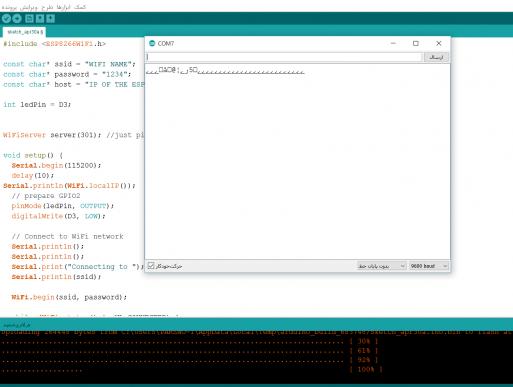The height and width of the screenshot is (387, 513).
Task: Open the line ending dropdown
Action: tap(381, 266)
